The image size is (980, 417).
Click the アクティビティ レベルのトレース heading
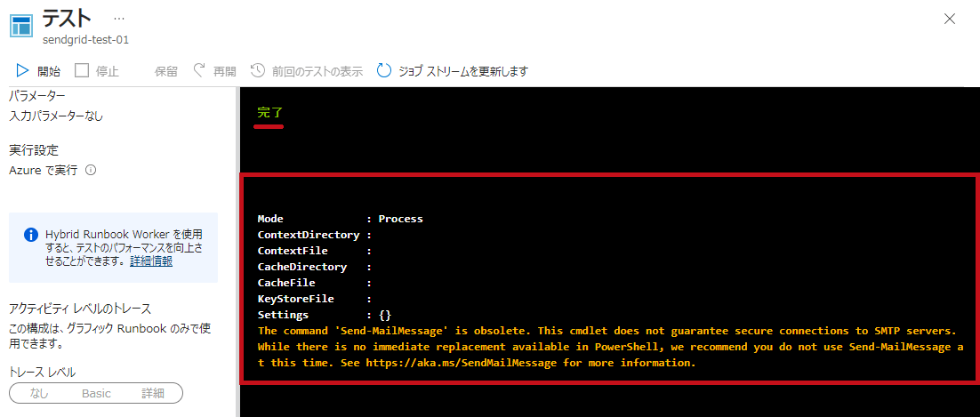point(80,309)
